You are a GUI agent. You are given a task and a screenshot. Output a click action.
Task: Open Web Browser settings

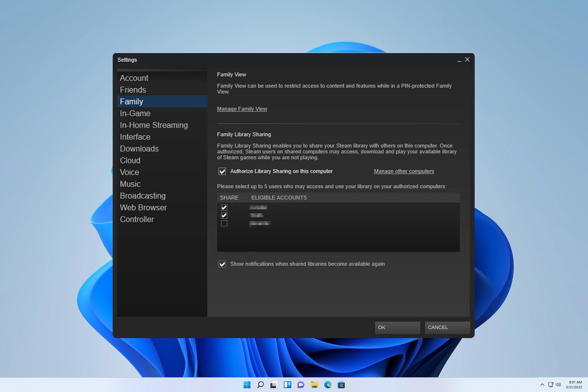pos(162,208)
